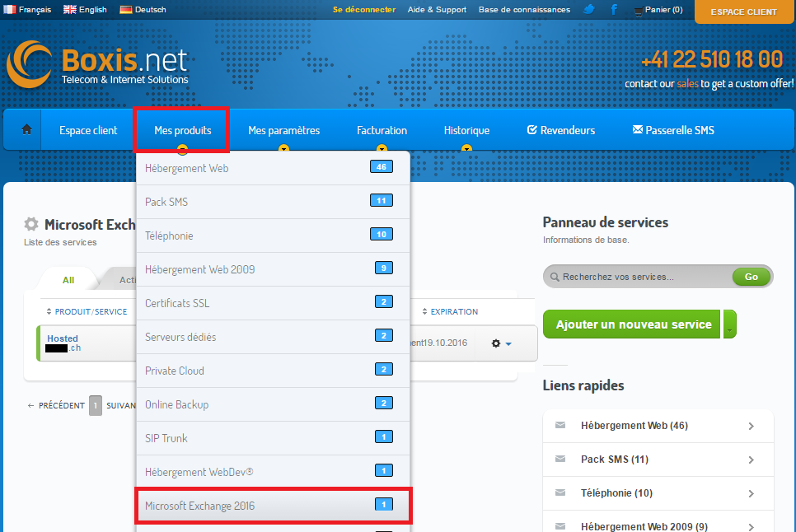Click the magnifier icon in service search
This screenshot has height=532, width=796.
(555, 277)
